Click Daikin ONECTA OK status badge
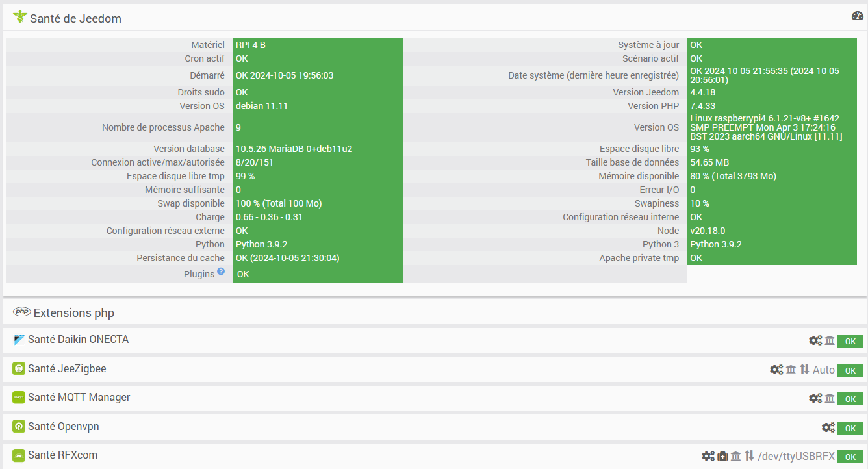868x469 pixels. 850,342
